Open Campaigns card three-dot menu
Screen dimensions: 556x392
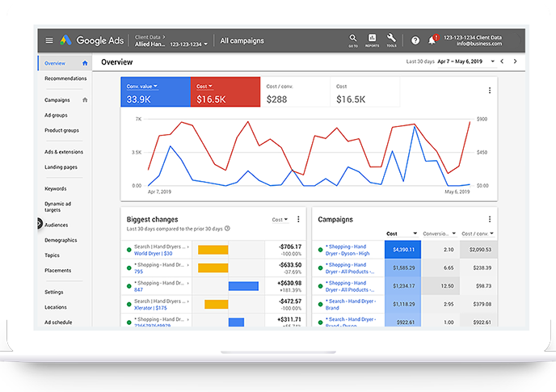tap(490, 219)
